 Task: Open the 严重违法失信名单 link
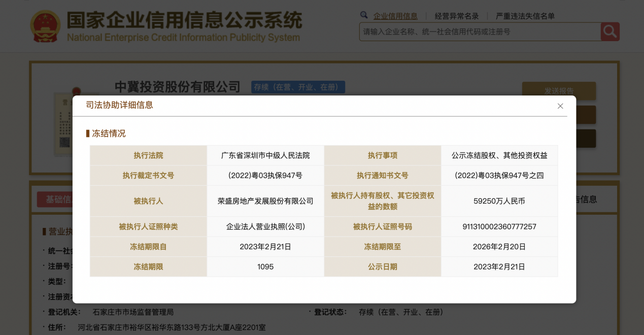click(525, 16)
